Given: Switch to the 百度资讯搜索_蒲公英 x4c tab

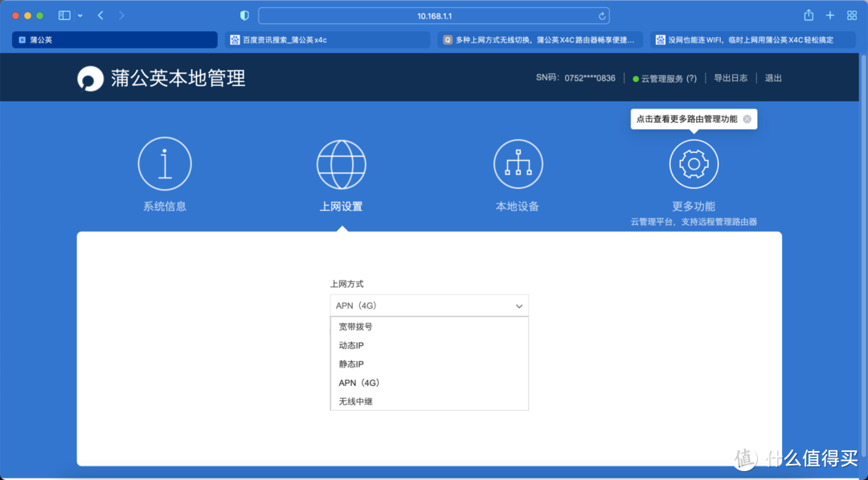Looking at the screenshot, I should tap(326, 39).
